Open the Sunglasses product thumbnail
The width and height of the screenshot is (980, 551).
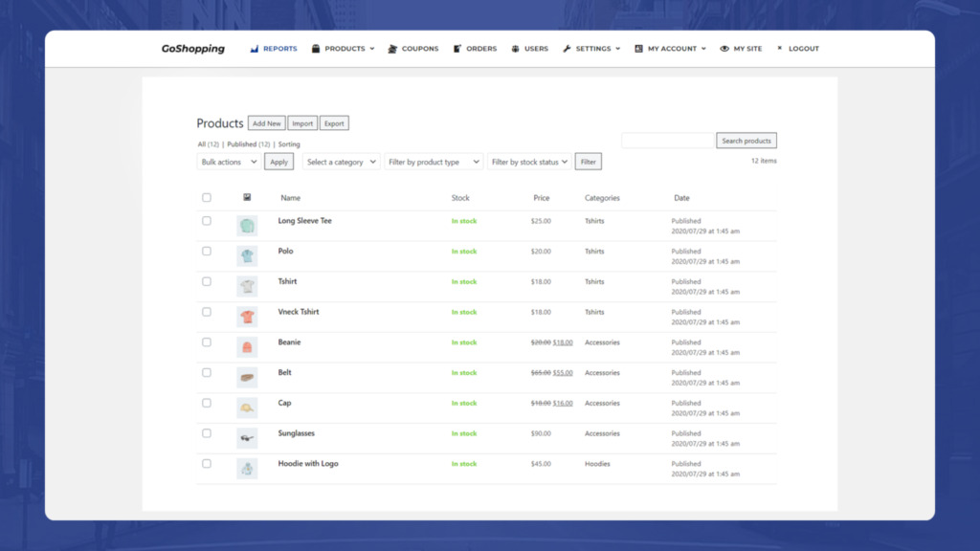coord(247,438)
